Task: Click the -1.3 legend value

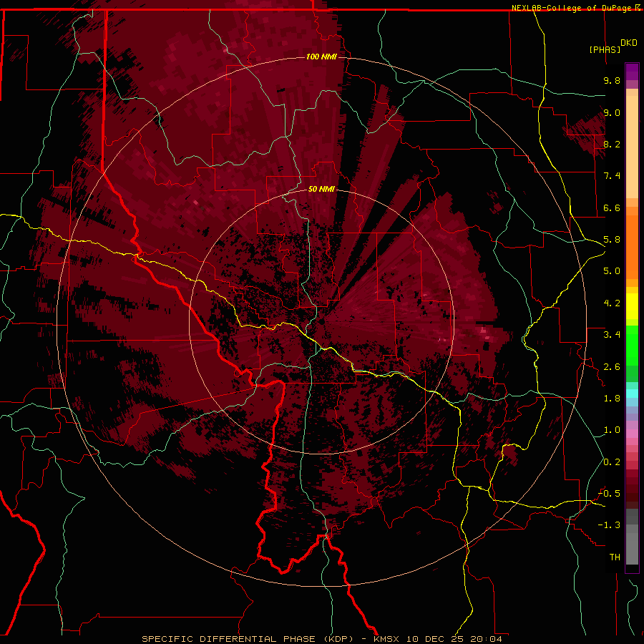Action: [x=609, y=525]
